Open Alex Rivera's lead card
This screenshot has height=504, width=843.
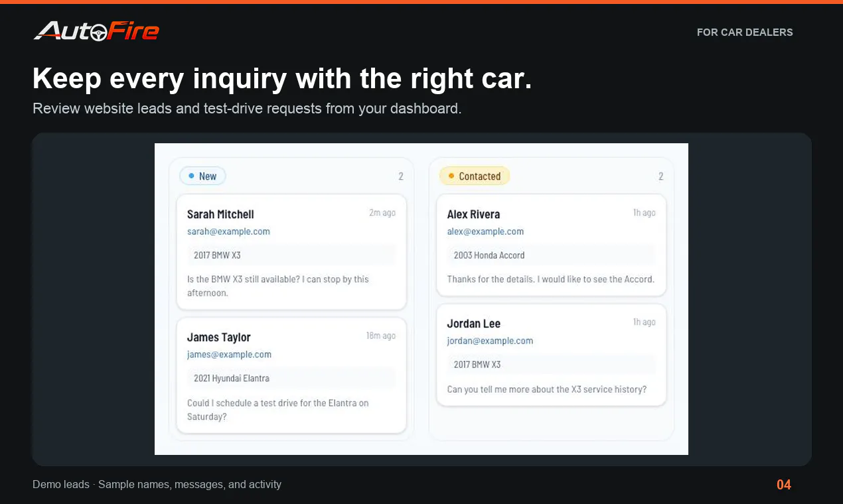point(552,245)
